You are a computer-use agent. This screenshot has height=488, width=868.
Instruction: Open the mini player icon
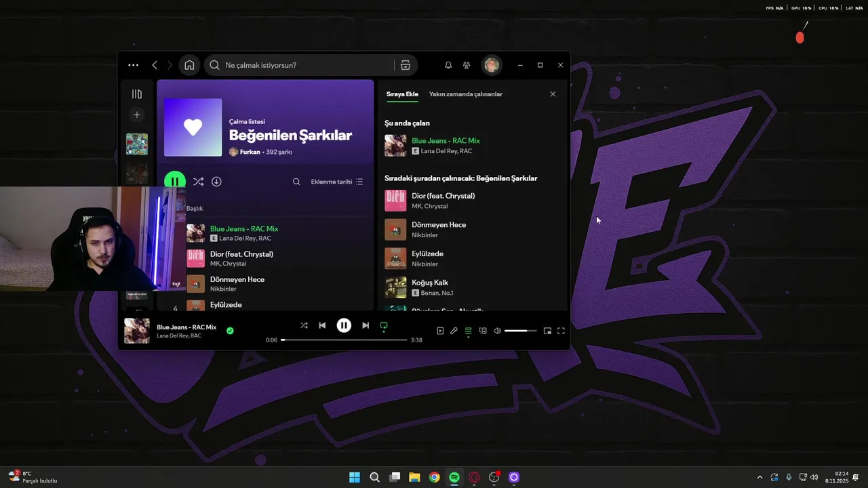[x=547, y=331]
